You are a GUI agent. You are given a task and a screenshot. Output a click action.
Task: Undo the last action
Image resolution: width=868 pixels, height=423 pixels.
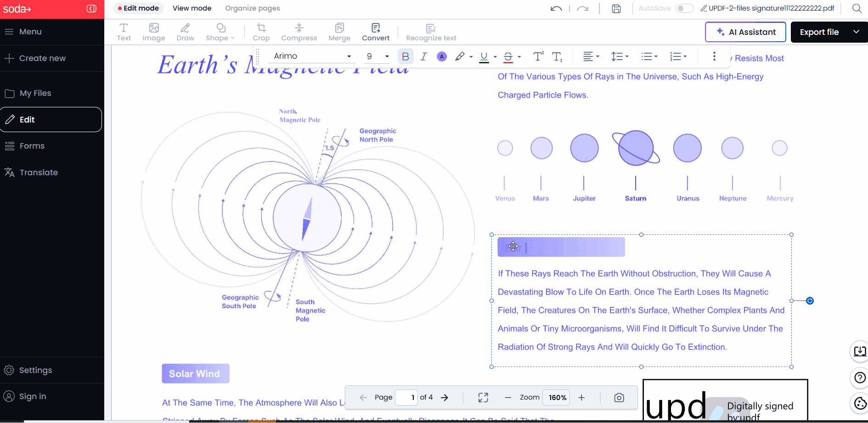click(x=556, y=8)
